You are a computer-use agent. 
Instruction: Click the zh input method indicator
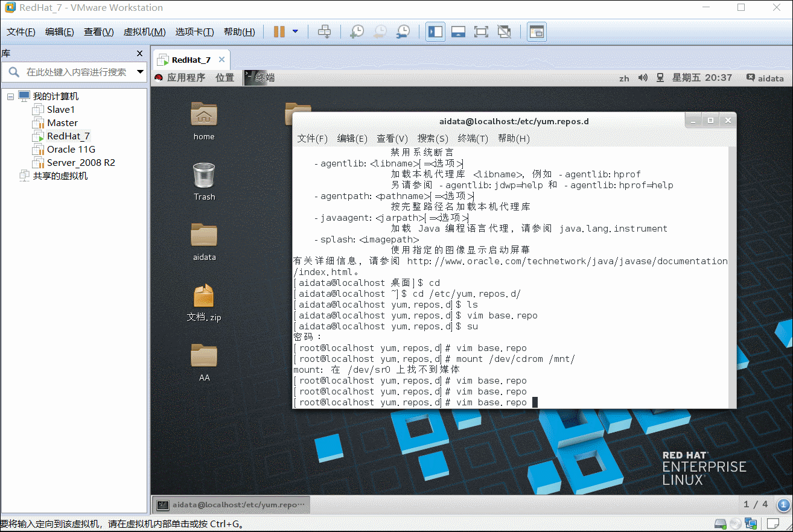(624, 78)
